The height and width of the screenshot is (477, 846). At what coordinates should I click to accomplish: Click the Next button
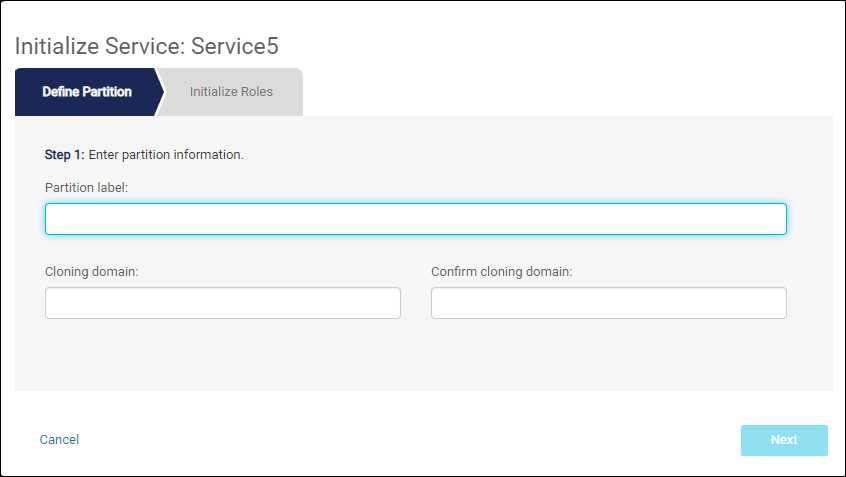point(784,440)
